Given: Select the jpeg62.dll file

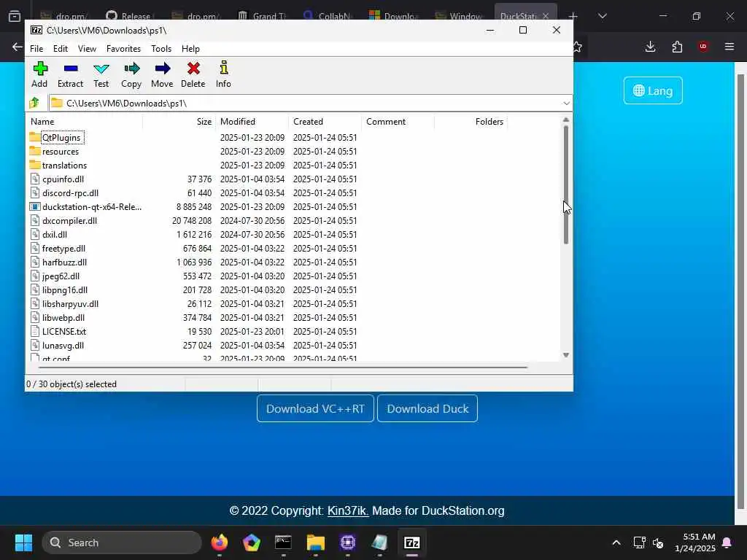Looking at the screenshot, I should pos(61,276).
